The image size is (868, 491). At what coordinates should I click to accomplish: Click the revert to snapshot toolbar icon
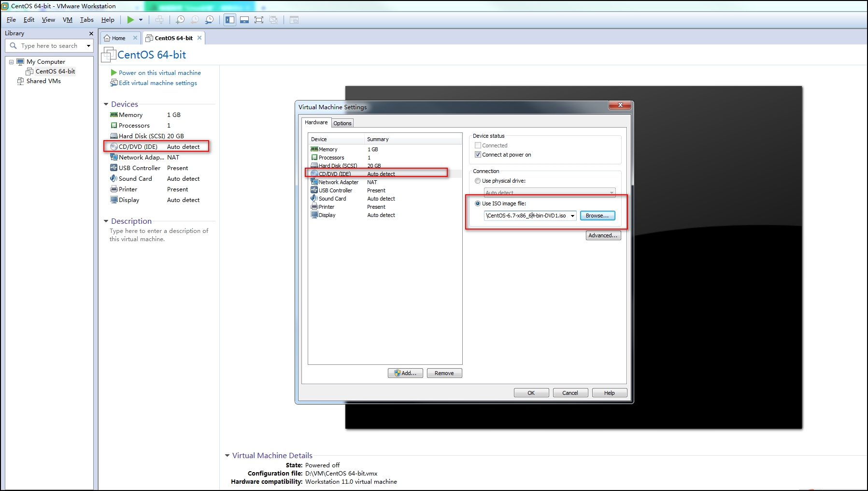pos(195,20)
